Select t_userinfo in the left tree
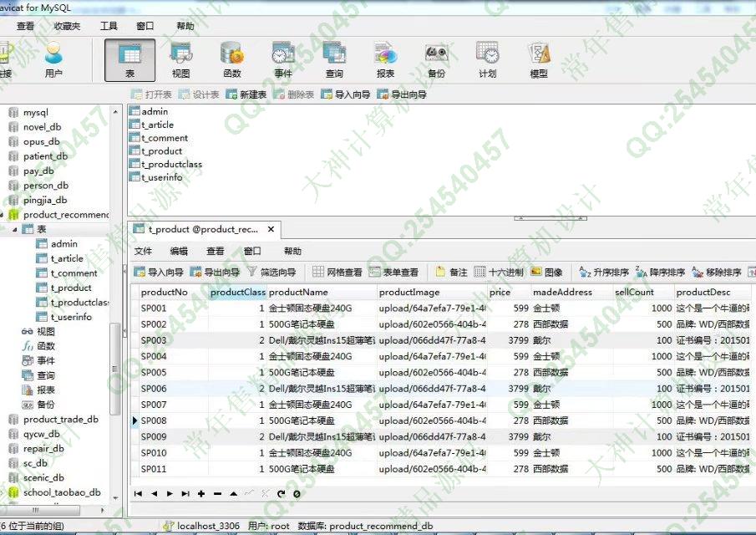The width and height of the screenshot is (756, 535). point(71,317)
